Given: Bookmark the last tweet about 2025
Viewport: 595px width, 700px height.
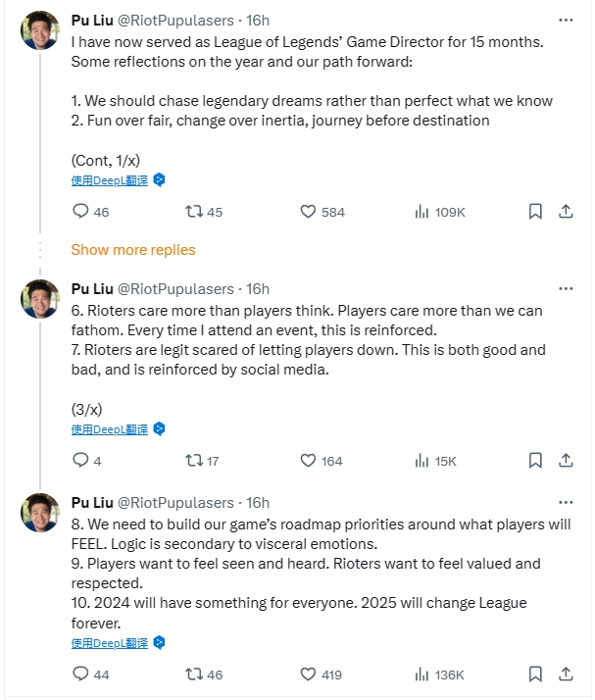Looking at the screenshot, I should (x=535, y=675).
